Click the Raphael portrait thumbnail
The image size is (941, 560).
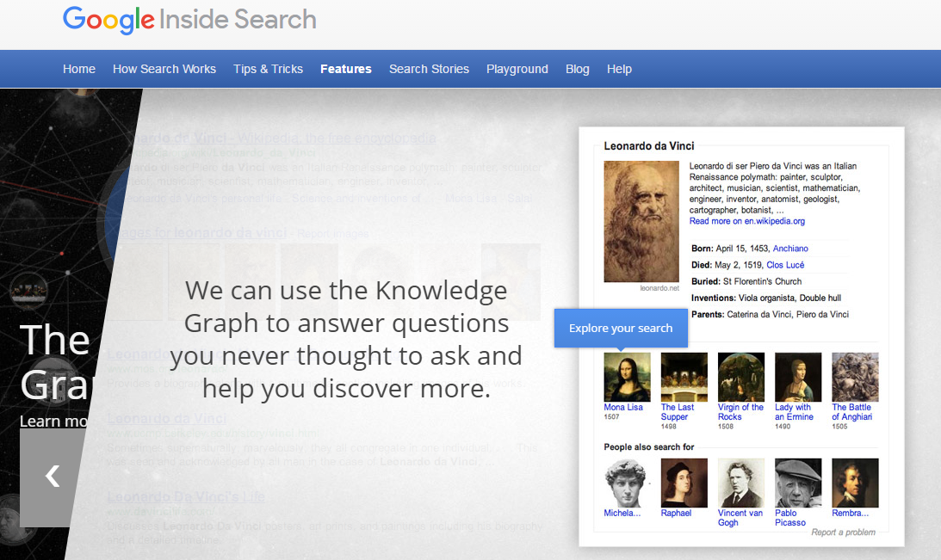pos(684,483)
